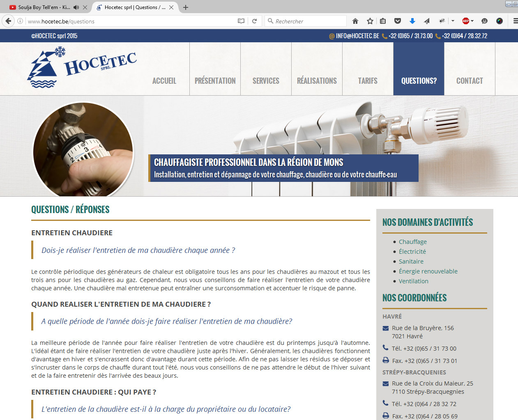
Task: Open the TARIFS menu item
Action: [x=368, y=81]
